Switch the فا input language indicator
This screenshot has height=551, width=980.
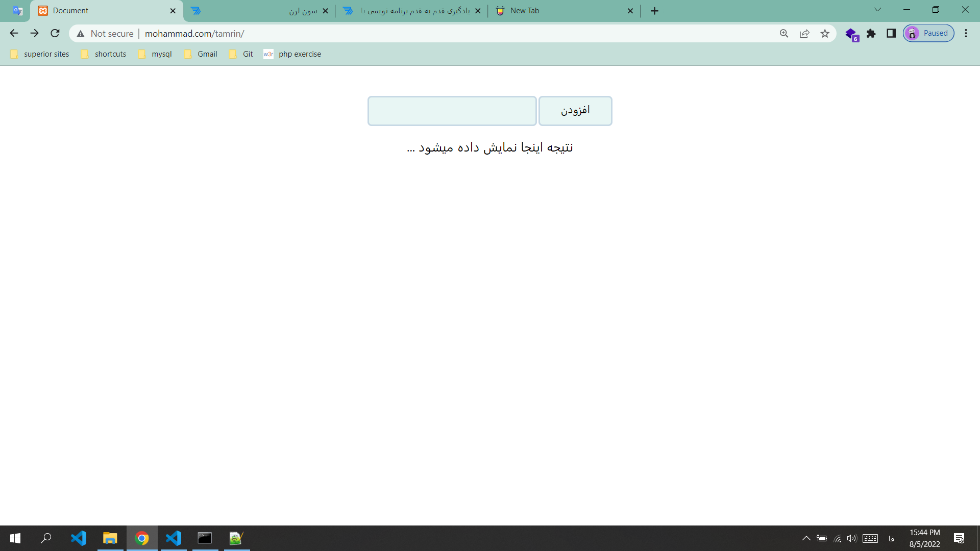coord(892,538)
